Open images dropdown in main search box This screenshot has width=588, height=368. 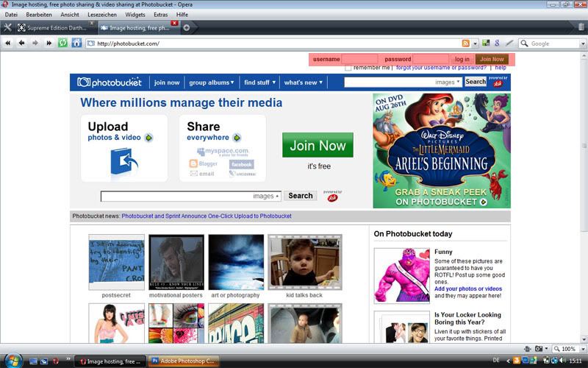pyautogui.click(x=266, y=196)
